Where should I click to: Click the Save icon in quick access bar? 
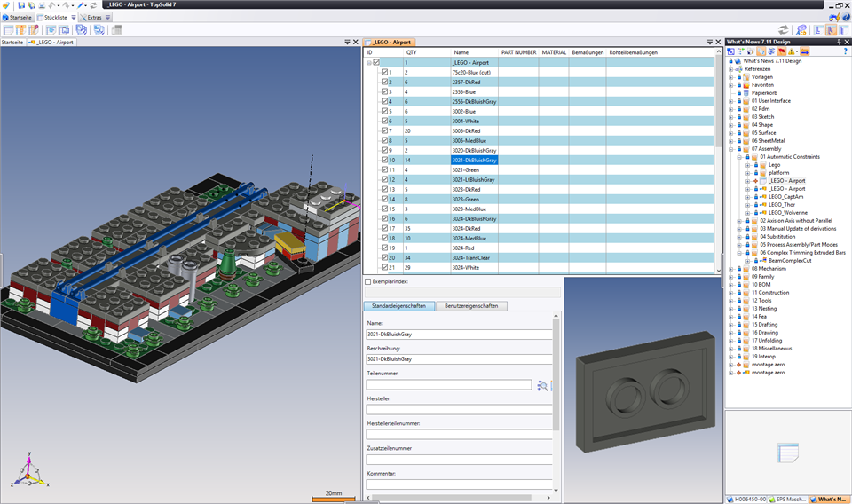(x=21, y=5)
